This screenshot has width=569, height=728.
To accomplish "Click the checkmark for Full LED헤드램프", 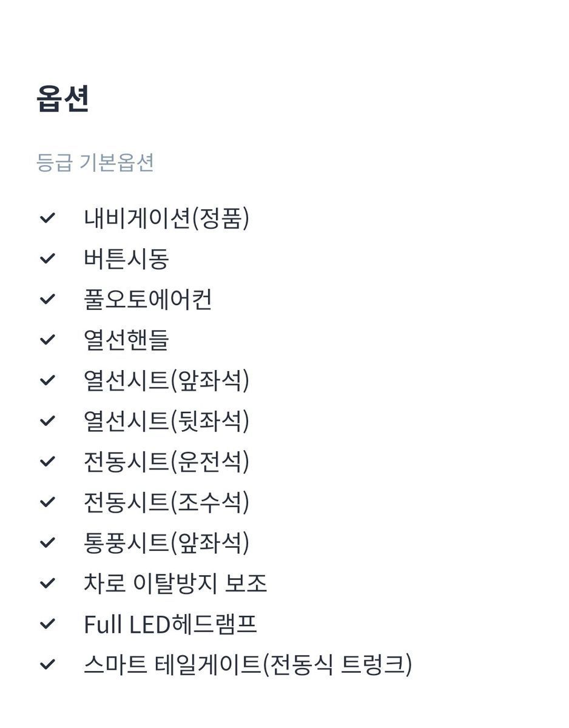I will 47,624.
